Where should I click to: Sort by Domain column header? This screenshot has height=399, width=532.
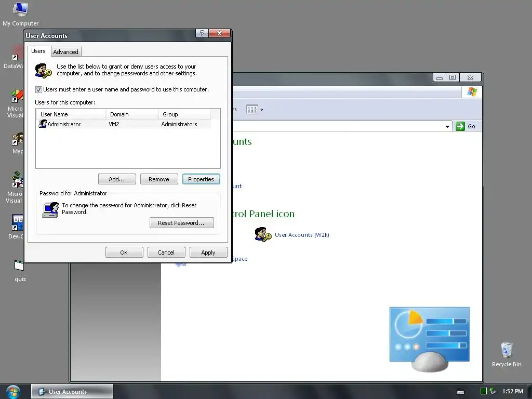[132, 114]
